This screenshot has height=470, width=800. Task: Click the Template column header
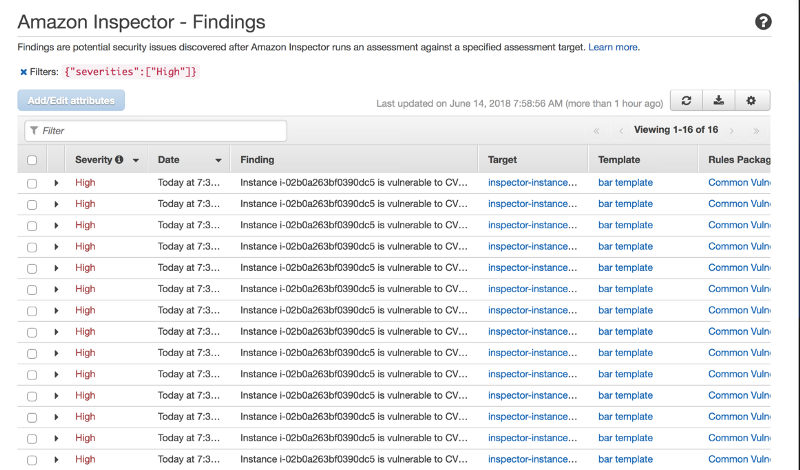[619, 160]
